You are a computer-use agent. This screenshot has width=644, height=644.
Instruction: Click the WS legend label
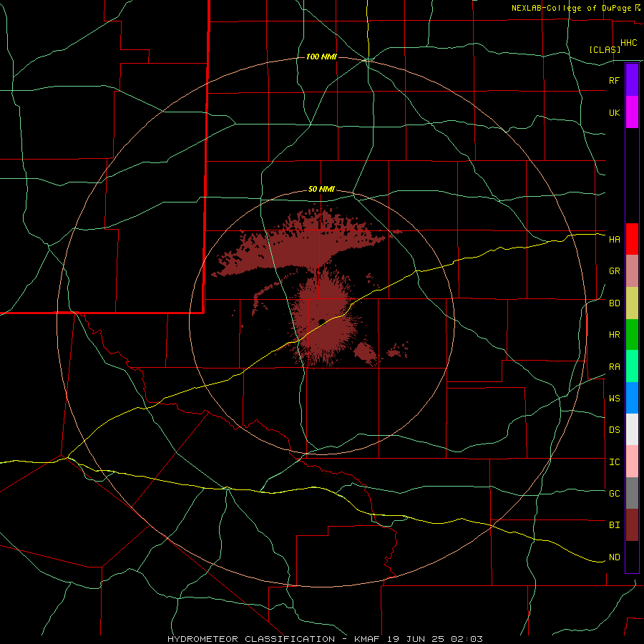click(614, 399)
